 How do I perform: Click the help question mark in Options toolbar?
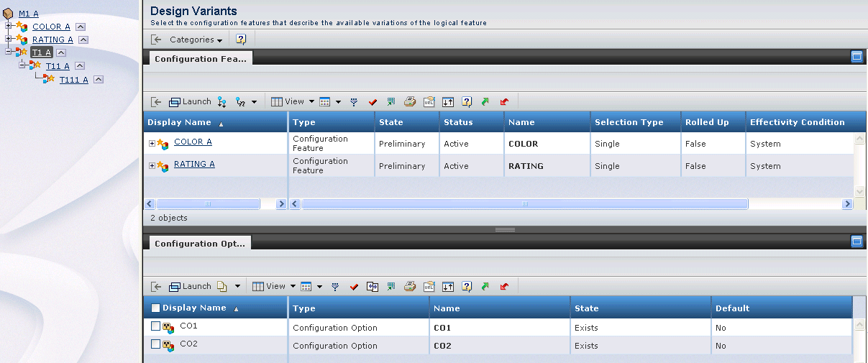pyautogui.click(x=467, y=286)
